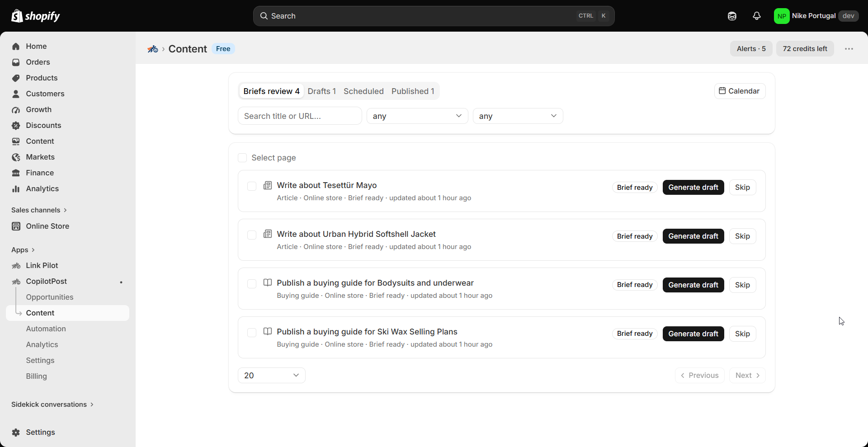Click the global Search bar
868x447 pixels.
pos(434,16)
